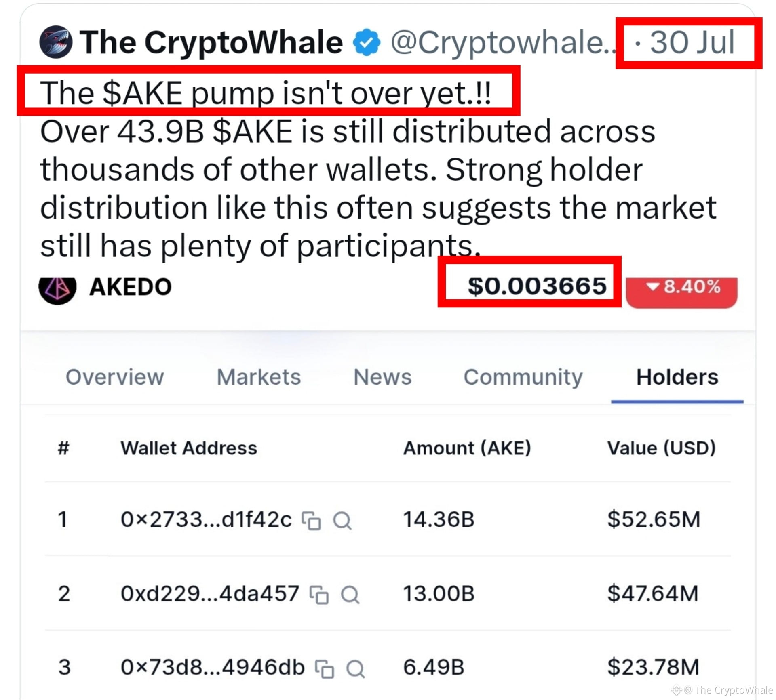
Task: Click the blue verified badge icon
Action: coord(367,42)
